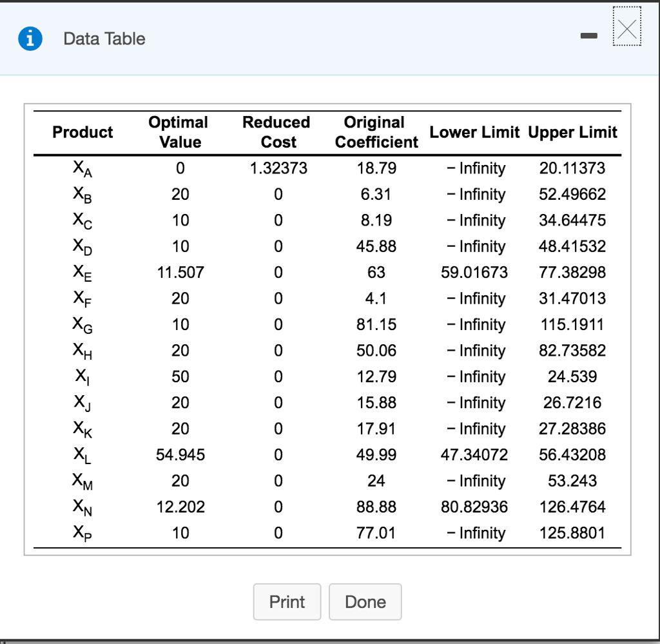Click the lower limit value 59.01673
Viewport: 660px width, 644px height.
tap(474, 273)
